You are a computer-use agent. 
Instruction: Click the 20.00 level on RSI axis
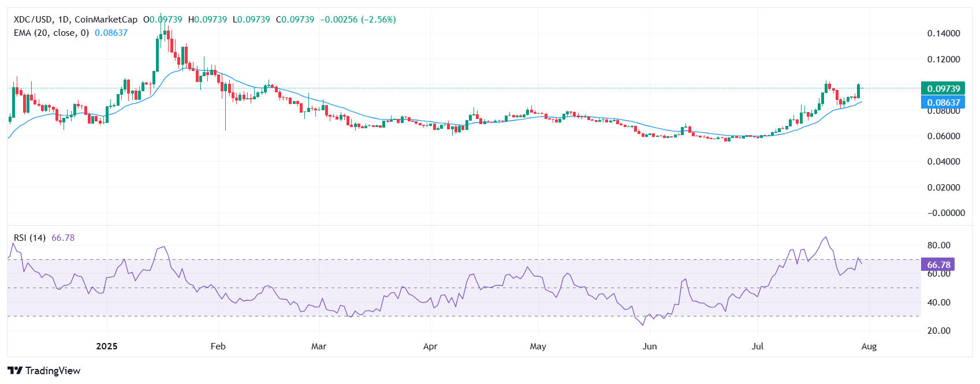(938, 331)
